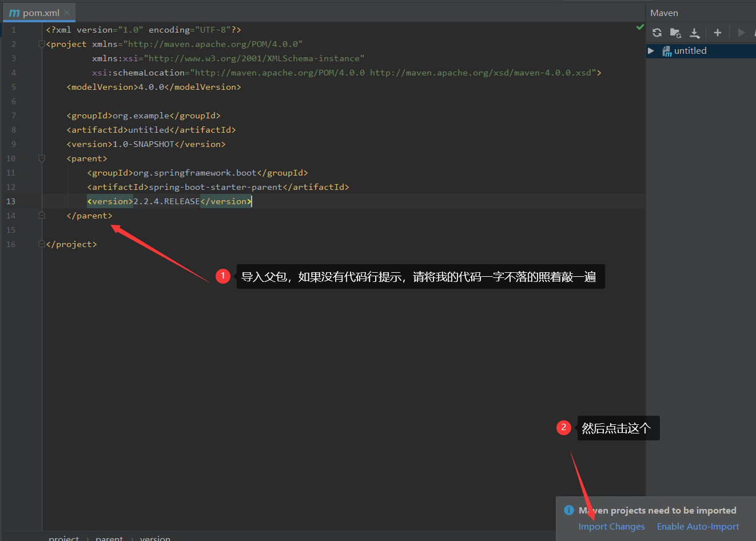Click the Add Maven Projects plus icon
Viewport: 756px width, 541px height.
718,33
